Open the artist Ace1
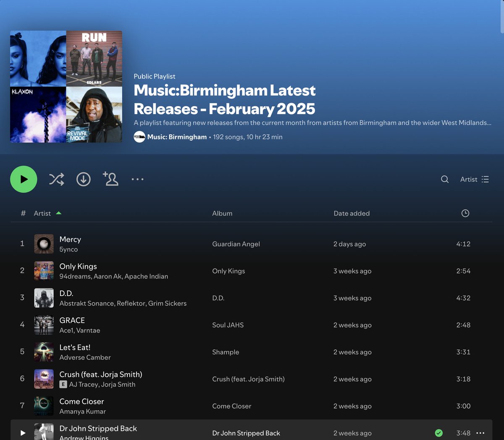This screenshot has width=504, height=440. coord(66,330)
